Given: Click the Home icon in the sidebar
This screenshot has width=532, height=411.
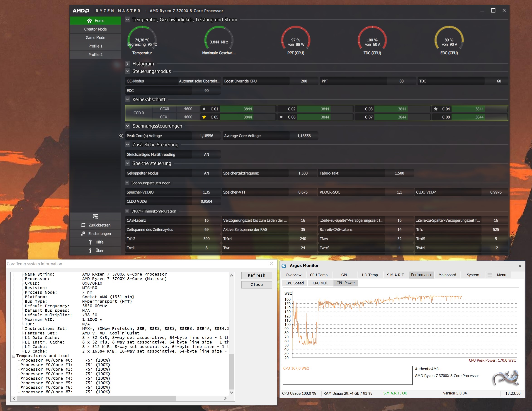Looking at the screenshot, I should coord(89,21).
